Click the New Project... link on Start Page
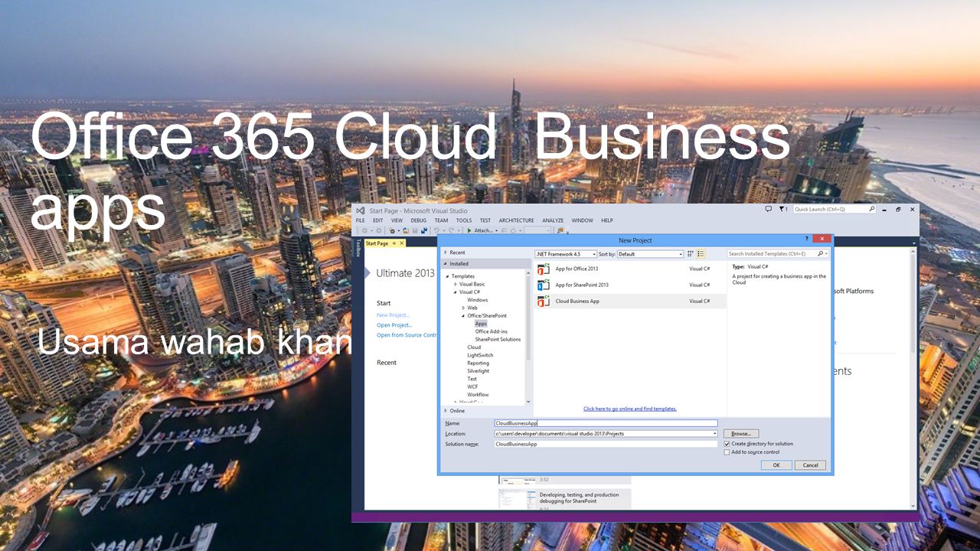The image size is (980, 551). 393,315
